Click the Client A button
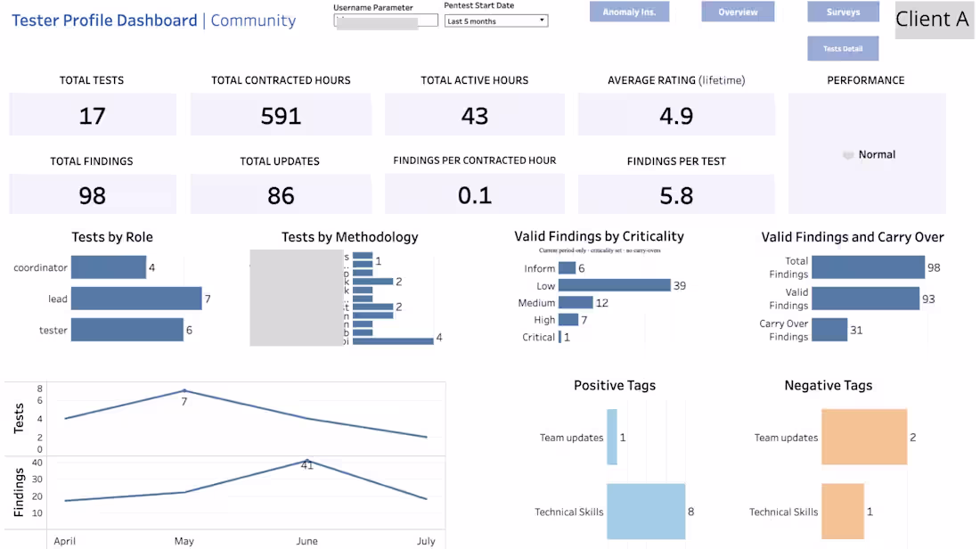This screenshot has height=549, width=980. coord(934,20)
